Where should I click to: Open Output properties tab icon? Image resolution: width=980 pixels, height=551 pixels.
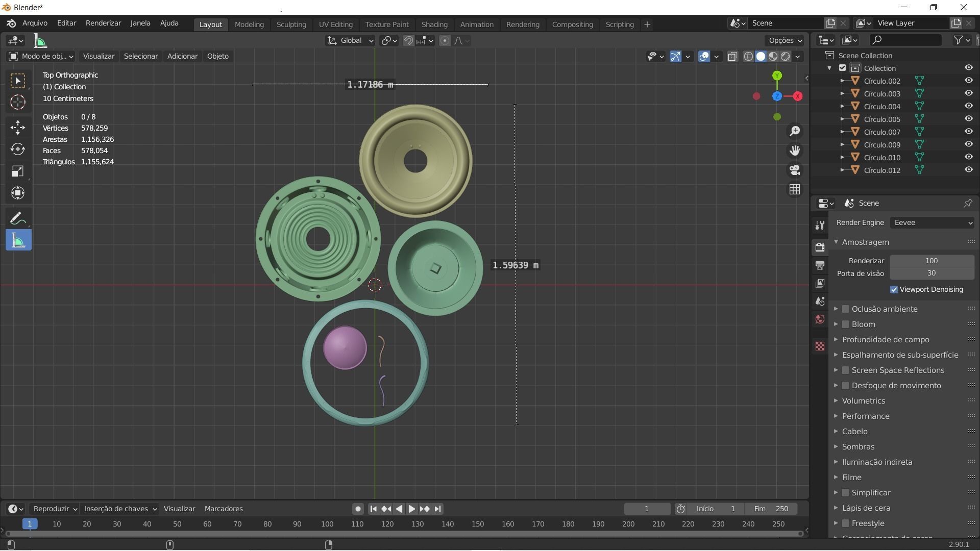pos(820,265)
